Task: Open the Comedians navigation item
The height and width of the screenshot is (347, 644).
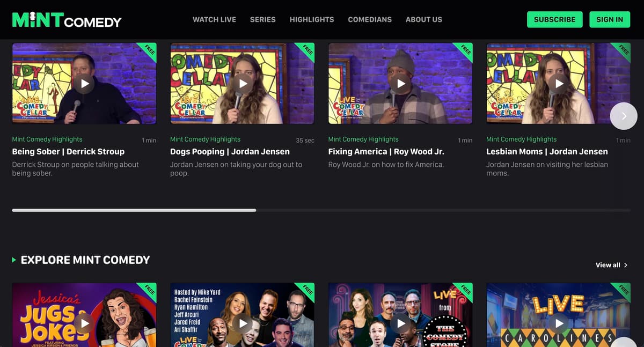Action: tap(370, 19)
